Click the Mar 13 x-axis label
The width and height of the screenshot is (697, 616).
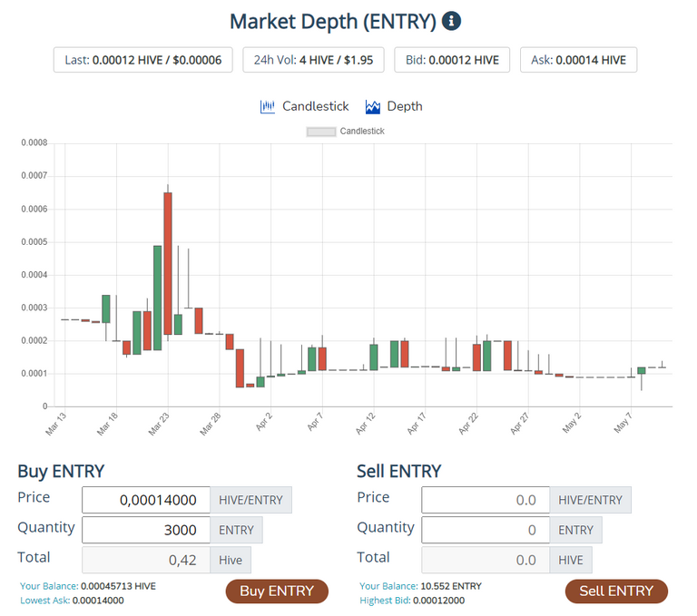click(55, 424)
